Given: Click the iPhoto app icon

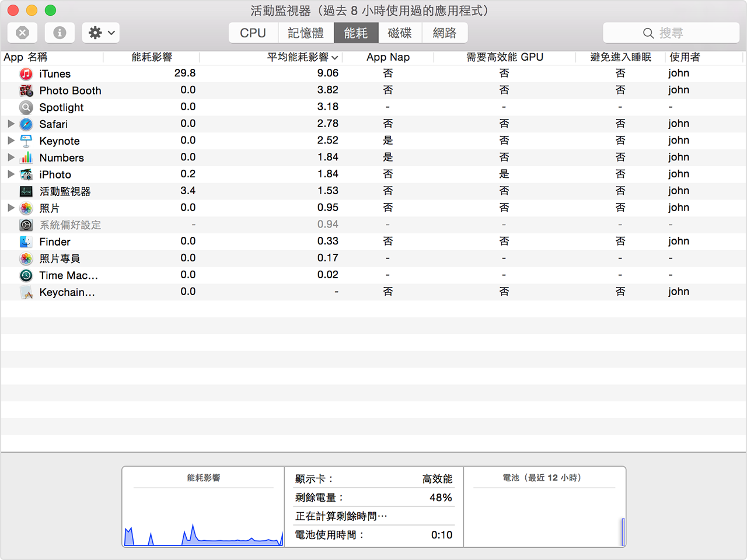Looking at the screenshot, I should click(26, 174).
